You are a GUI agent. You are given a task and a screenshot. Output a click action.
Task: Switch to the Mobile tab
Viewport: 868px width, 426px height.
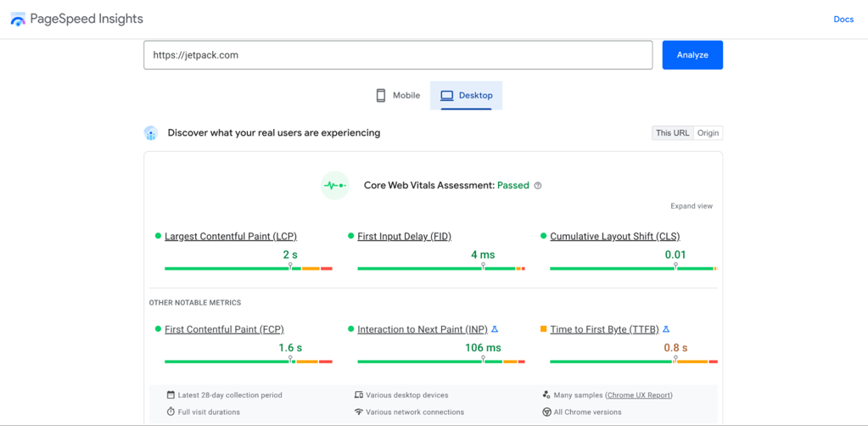tap(398, 96)
